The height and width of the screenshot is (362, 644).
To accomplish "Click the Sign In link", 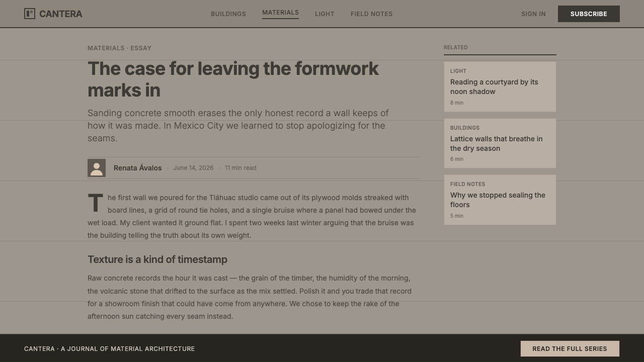I will 533,14.
